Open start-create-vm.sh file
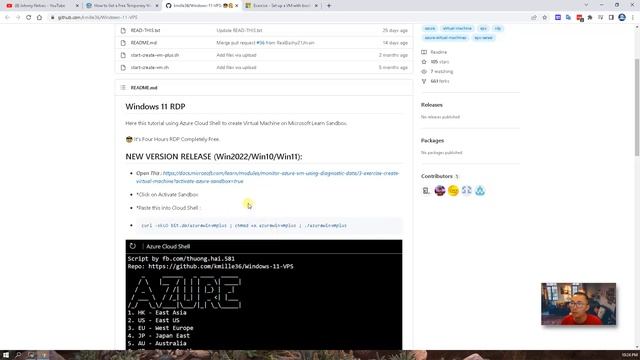The width and height of the screenshot is (640, 360). pos(149,67)
